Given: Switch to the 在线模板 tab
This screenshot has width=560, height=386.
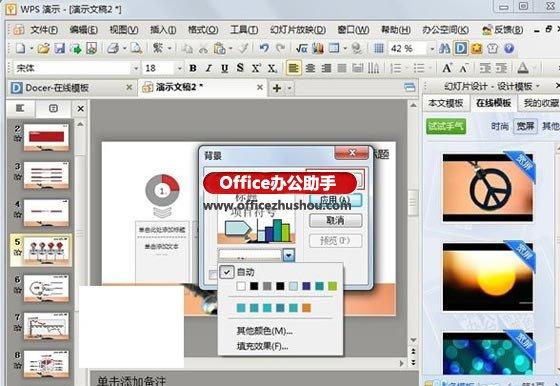Looking at the screenshot, I should 494,103.
